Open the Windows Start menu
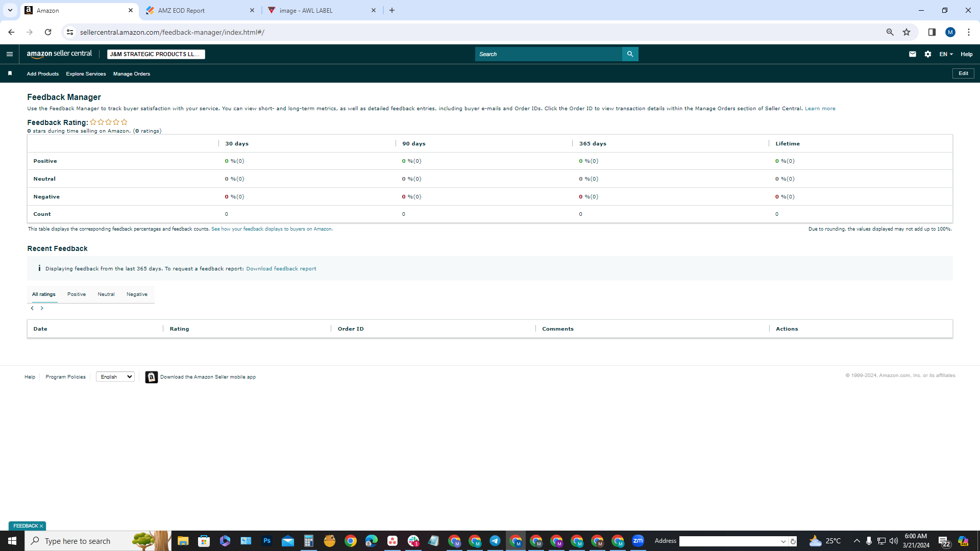 click(12, 541)
